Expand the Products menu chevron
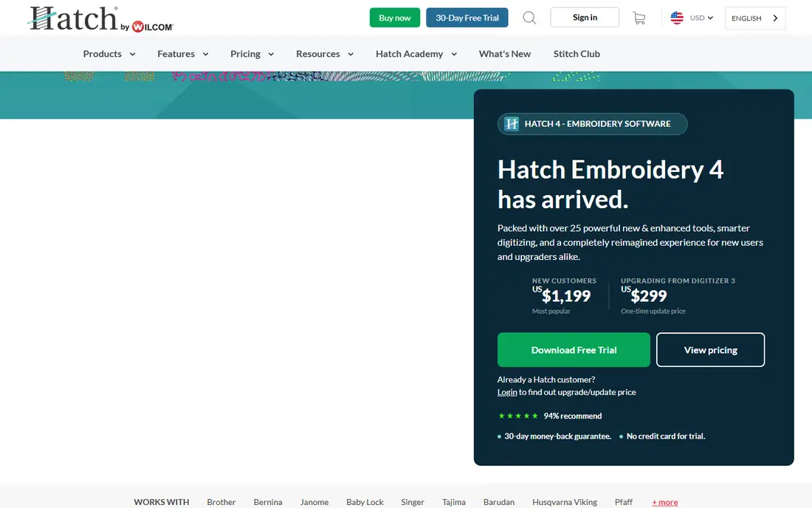 [133, 54]
